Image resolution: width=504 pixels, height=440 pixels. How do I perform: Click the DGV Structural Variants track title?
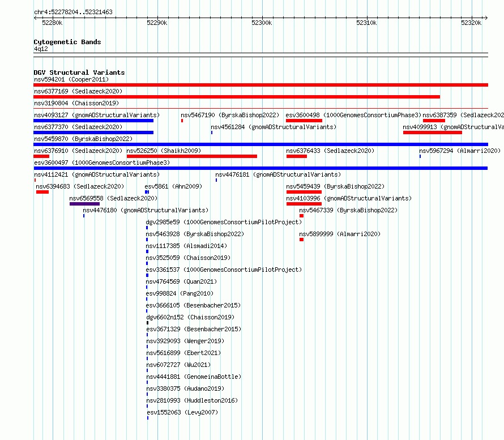pos(79,72)
